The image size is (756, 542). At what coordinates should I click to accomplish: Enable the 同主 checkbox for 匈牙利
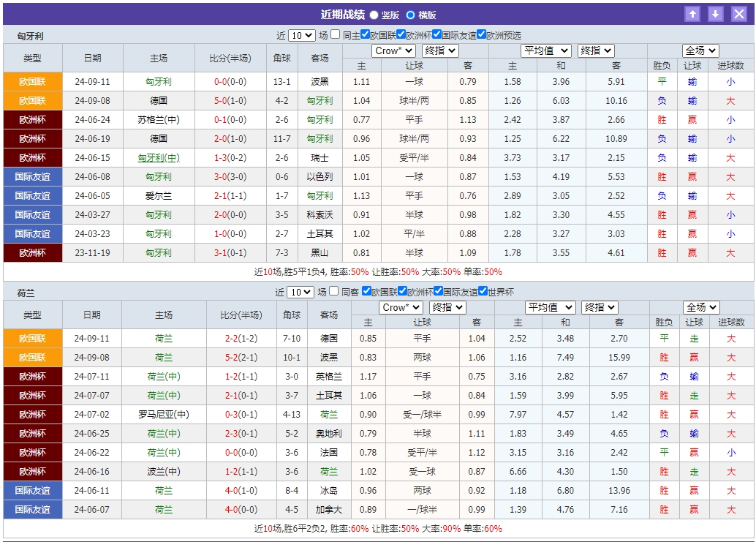(336, 33)
